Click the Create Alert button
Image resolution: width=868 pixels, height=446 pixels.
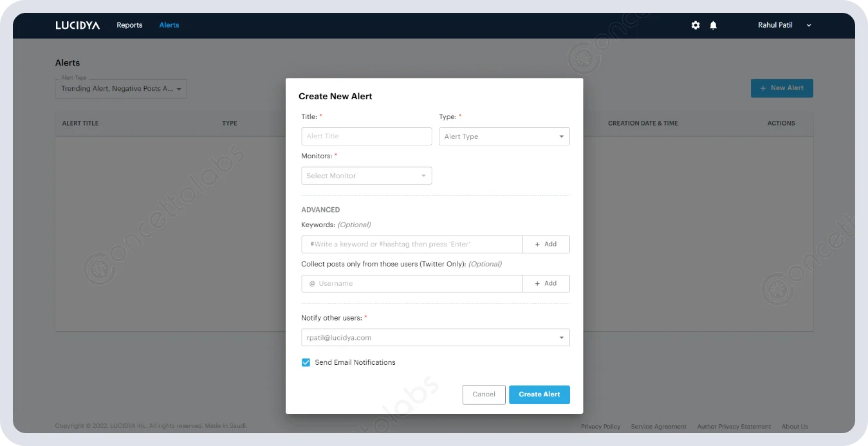[539, 394]
